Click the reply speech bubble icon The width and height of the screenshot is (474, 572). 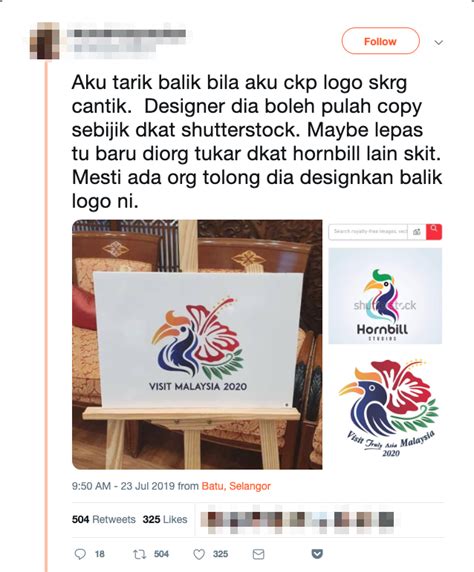(x=80, y=554)
